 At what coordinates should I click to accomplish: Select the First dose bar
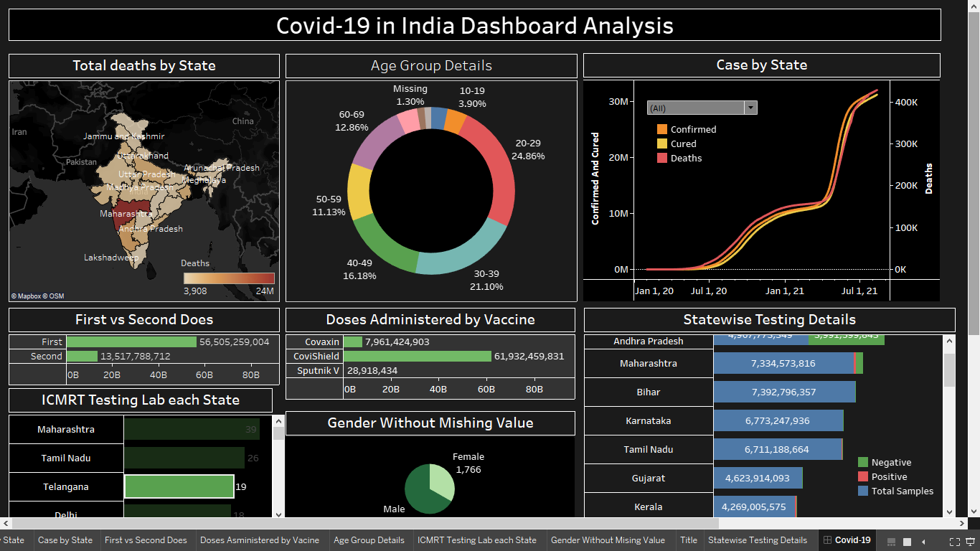132,342
